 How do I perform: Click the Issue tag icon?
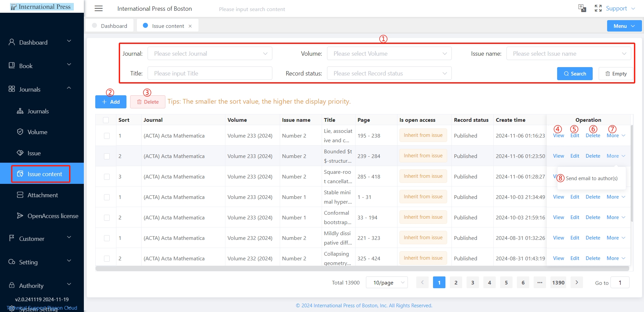coord(20,153)
